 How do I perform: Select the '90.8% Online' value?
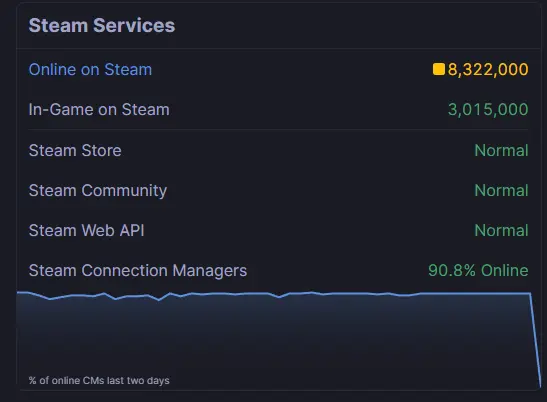pyautogui.click(x=478, y=270)
